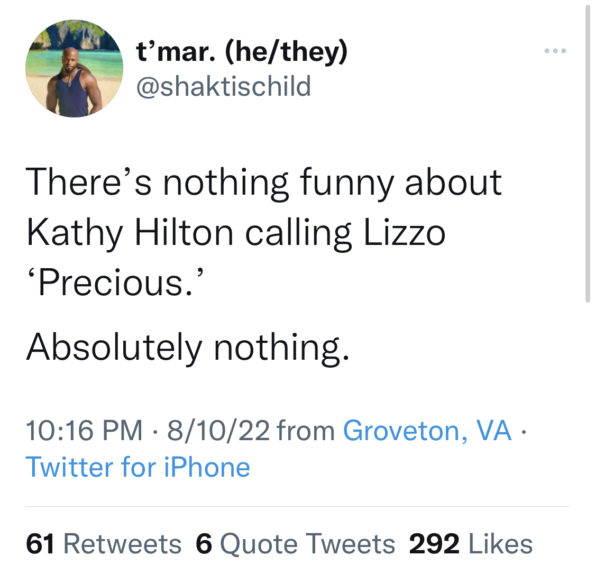The image size is (595, 574).
Task: Click the vertical scrollbar at right edge
Action: point(587,152)
